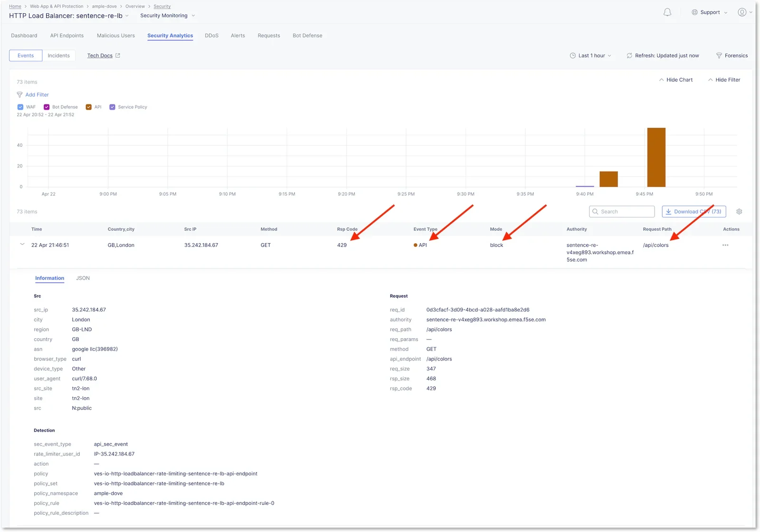Screen dimensions: 760x532
Task: Open the notifications bell icon
Action: point(667,12)
